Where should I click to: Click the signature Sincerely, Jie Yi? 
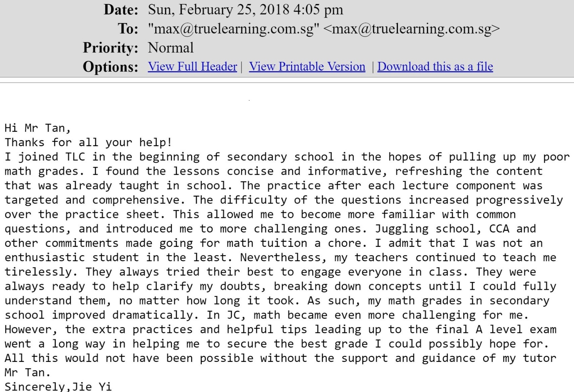tap(58, 387)
